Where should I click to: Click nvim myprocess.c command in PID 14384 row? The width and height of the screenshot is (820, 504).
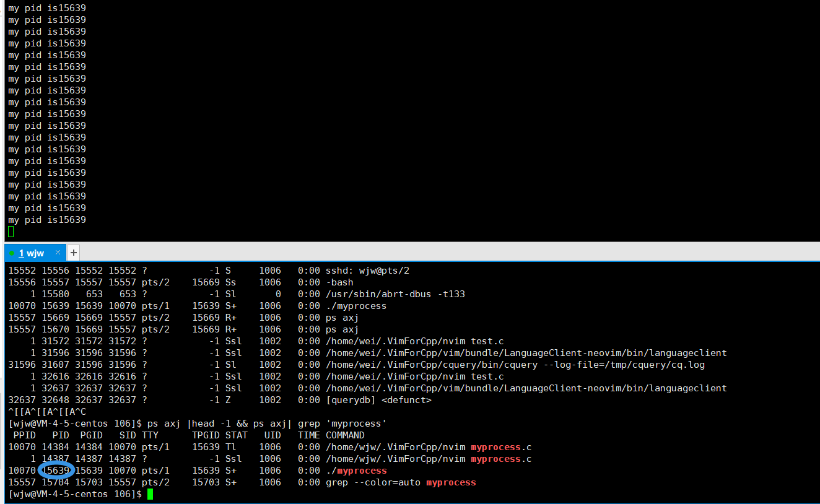[x=429, y=447]
